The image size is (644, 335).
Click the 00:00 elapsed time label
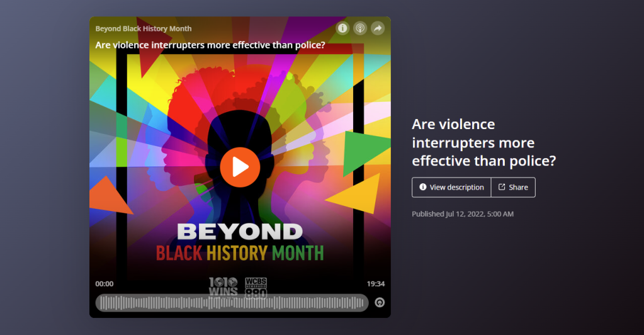[105, 284]
